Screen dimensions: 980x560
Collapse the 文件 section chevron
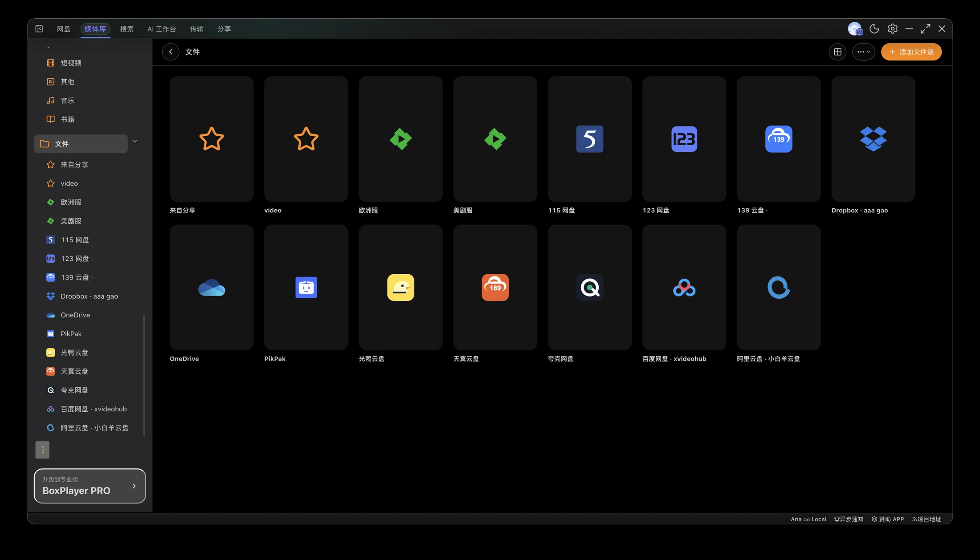coord(135,142)
